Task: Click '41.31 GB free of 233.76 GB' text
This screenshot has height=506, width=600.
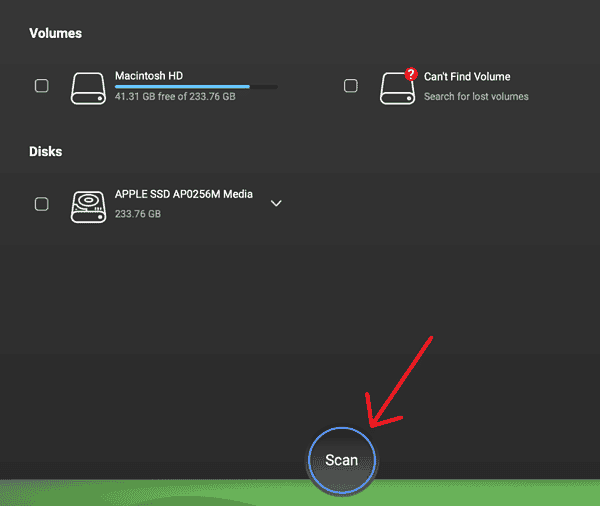Action: coord(175,97)
